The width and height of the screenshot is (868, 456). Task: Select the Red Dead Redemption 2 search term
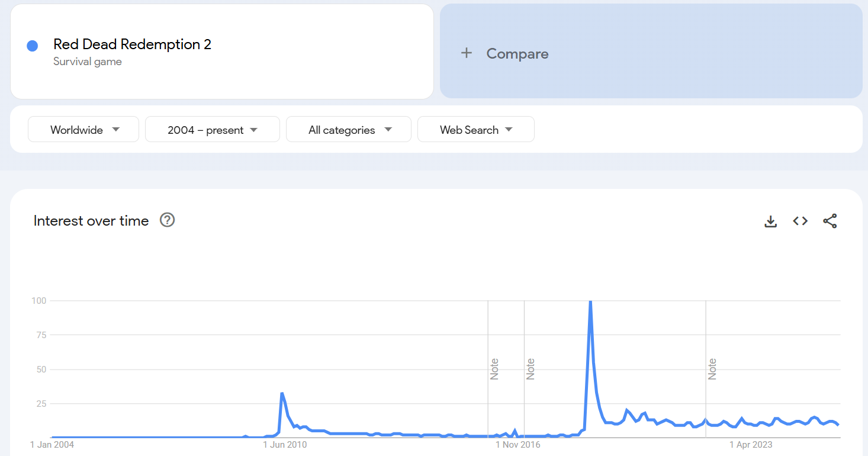coord(132,44)
